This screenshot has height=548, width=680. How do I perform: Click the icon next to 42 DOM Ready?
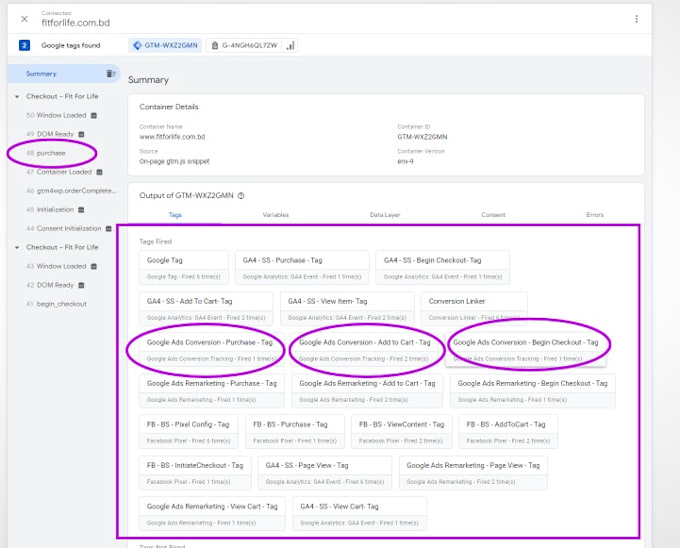(x=81, y=285)
